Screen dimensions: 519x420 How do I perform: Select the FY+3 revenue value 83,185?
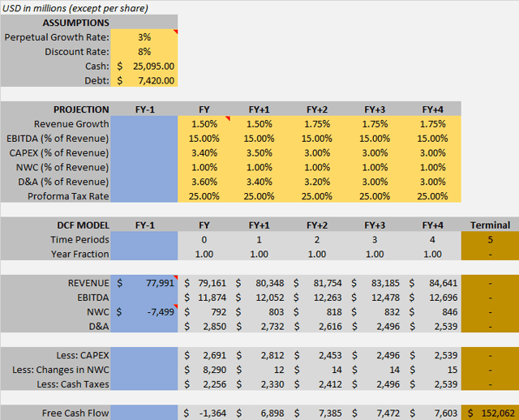[374, 283]
